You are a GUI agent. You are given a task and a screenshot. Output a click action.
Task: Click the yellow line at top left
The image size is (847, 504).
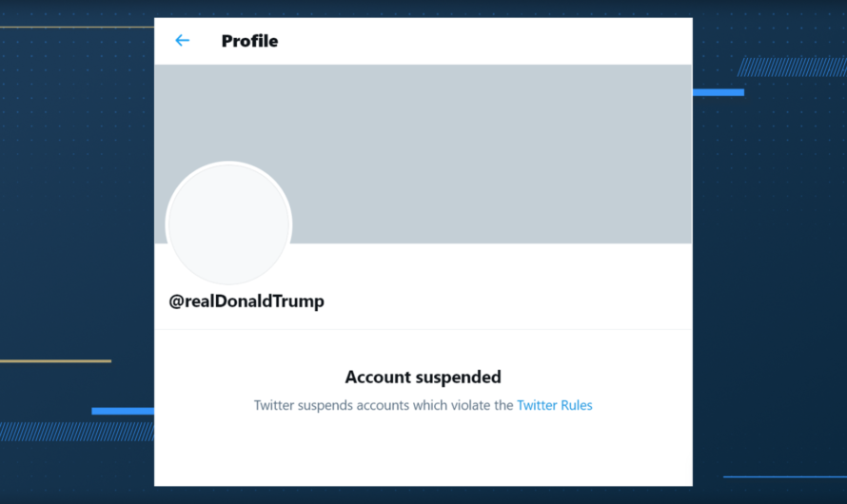(x=76, y=28)
